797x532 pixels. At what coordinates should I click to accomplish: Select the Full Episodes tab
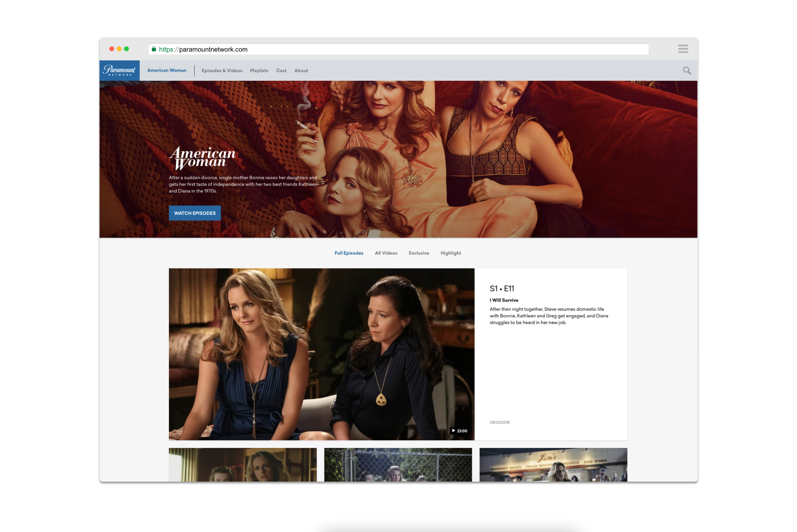(x=348, y=253)
